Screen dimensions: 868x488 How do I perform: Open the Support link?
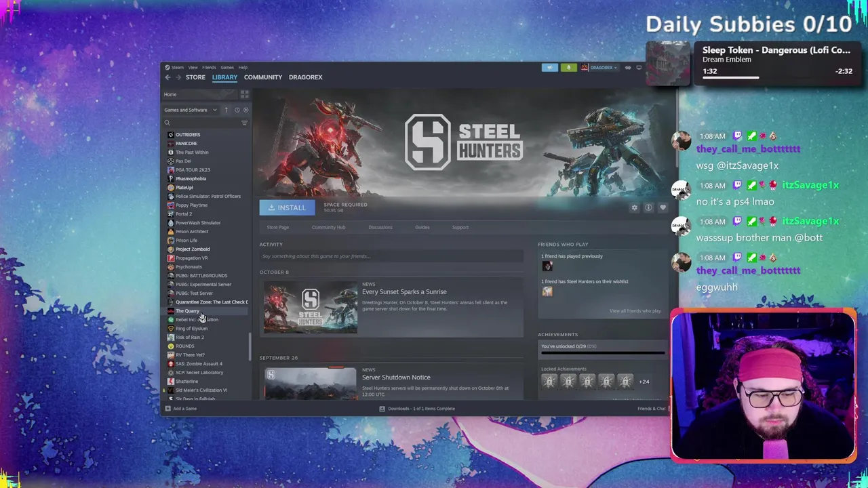coord(460,228)
